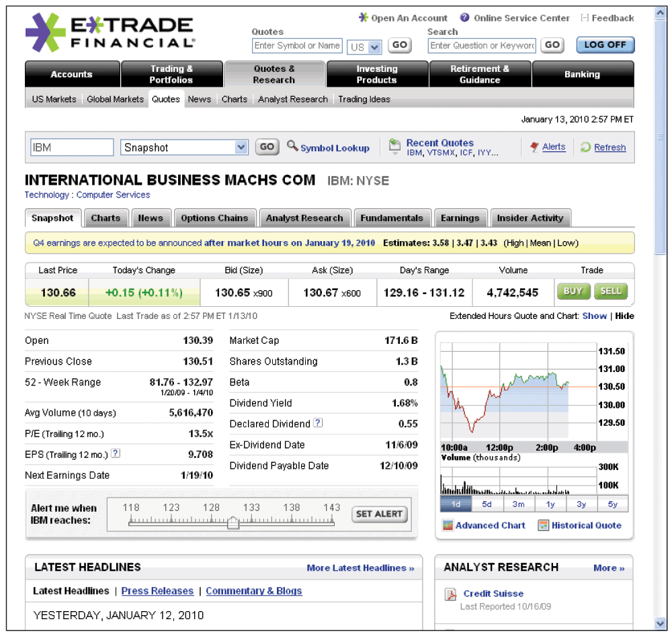This screenshot has height=638, width=672.
Task: Open the Press Releases link
Action: [x=157, y=591]
